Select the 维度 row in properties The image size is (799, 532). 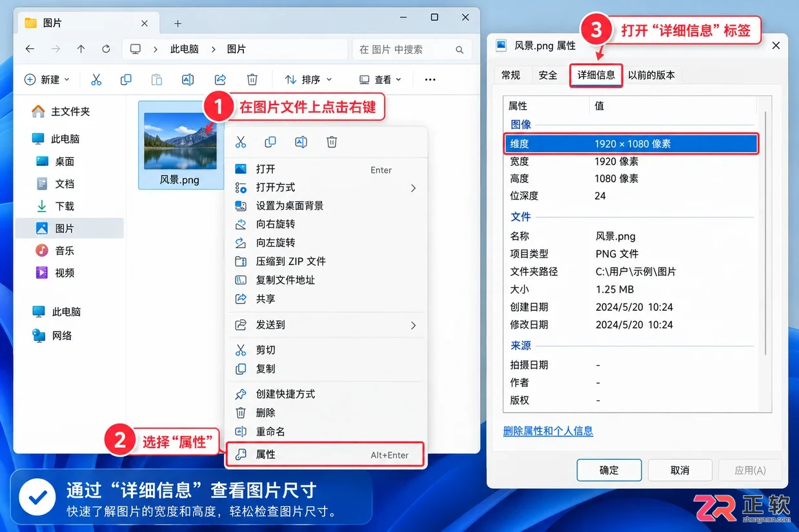631,144
